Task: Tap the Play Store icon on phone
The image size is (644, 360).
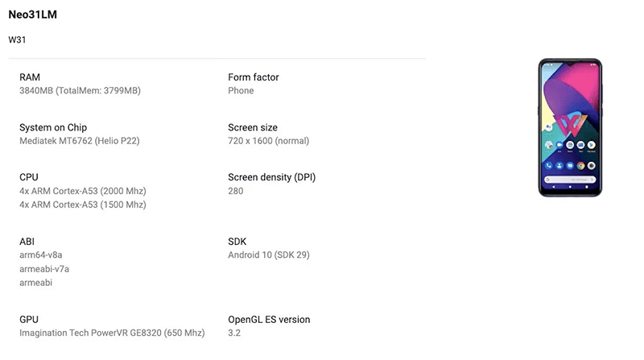Action: point(591,147)
